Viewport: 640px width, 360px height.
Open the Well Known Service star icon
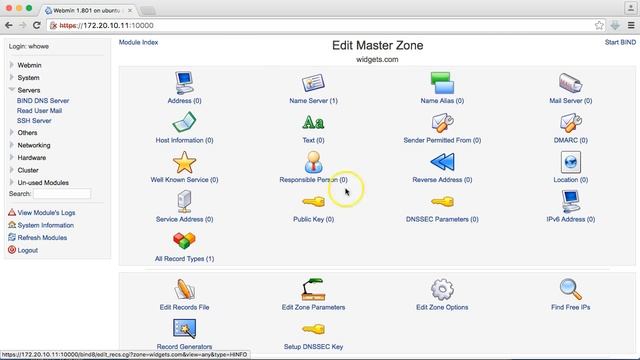[x=184, y=162]
